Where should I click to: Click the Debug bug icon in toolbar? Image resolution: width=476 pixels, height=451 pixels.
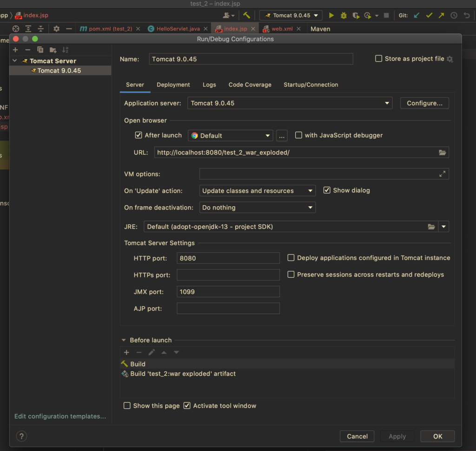[344, 15]
